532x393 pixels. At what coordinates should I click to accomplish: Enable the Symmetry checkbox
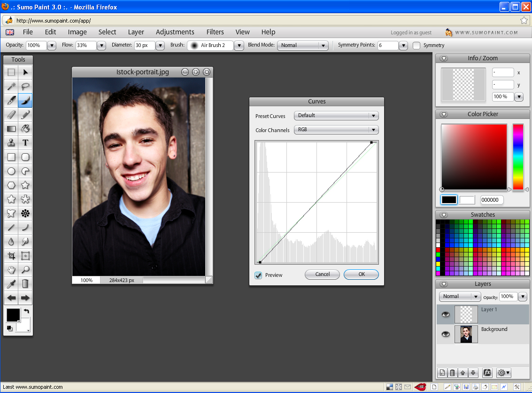pyautogui.click(x=416, y=46)
